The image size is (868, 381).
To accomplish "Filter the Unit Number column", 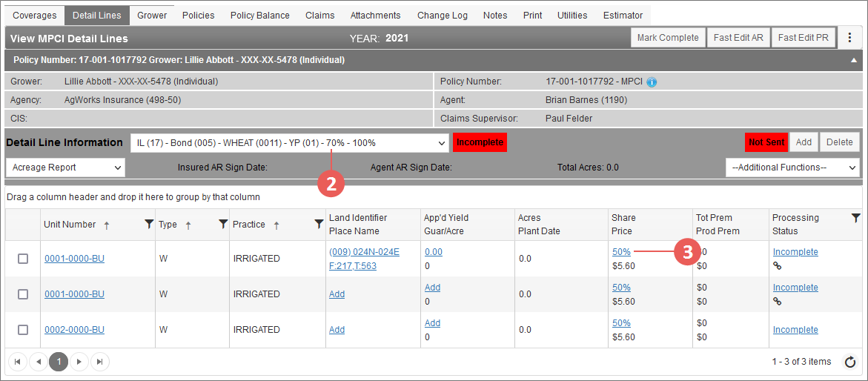I will (148, 225).
